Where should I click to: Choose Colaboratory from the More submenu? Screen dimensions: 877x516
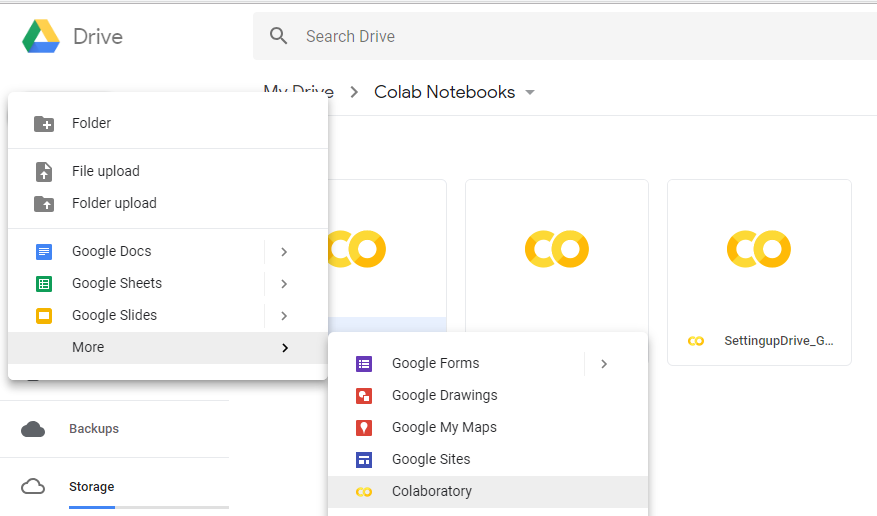432,492
